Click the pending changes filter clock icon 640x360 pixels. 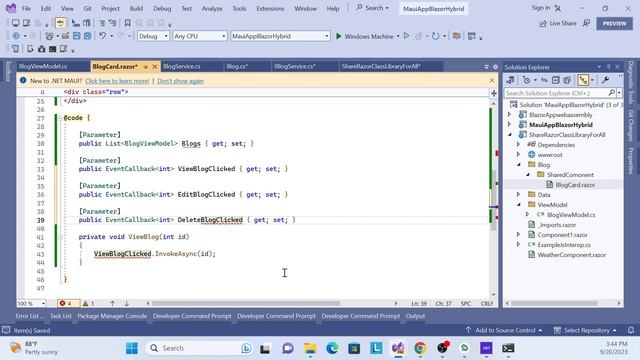[x=527, y=80]
